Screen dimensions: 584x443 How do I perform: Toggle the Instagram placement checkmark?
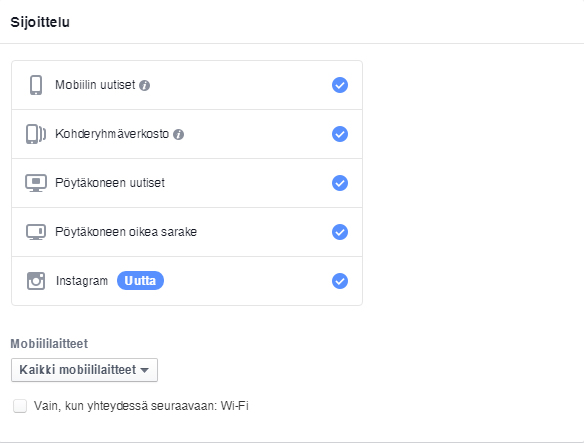click(x=340, y=281)
